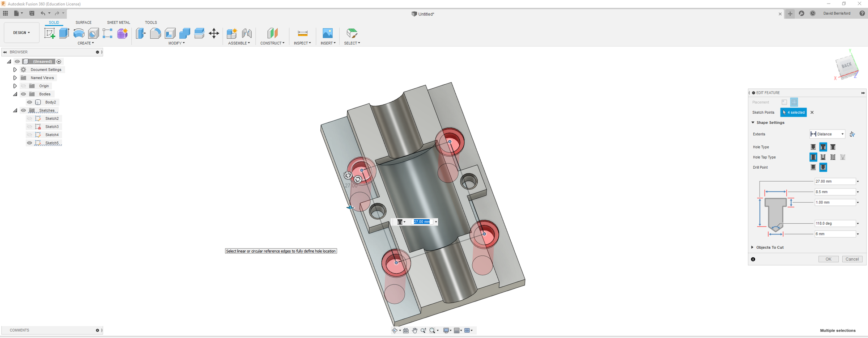This screenshot has width=868, height=338.
Task: Switch to the SURFACE tab
Action: [83, 22]
